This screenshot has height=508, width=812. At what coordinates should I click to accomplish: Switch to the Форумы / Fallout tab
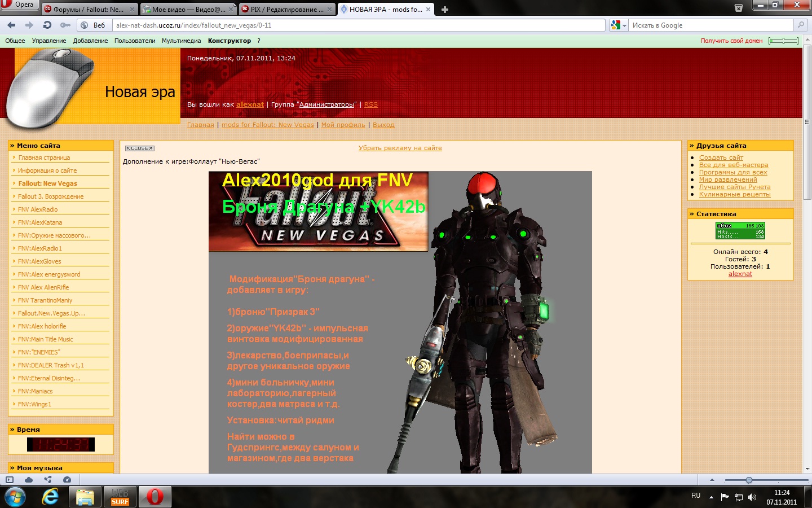[89, 10]
